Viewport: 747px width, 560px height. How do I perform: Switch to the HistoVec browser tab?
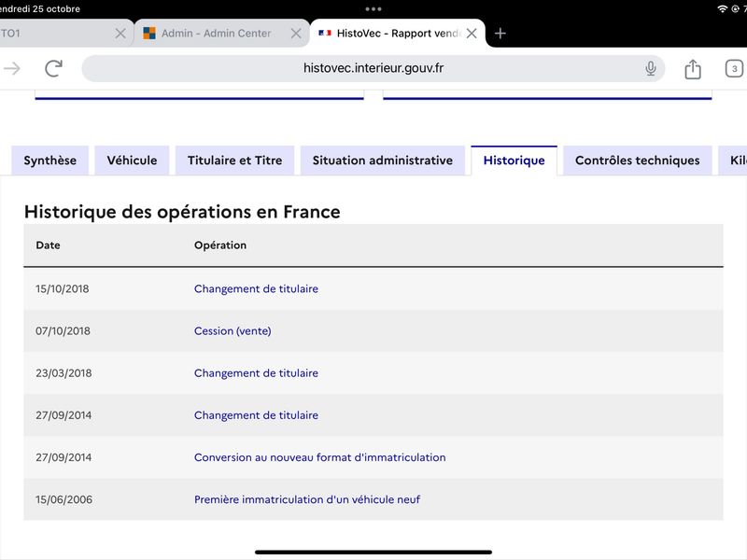(398, 34)
